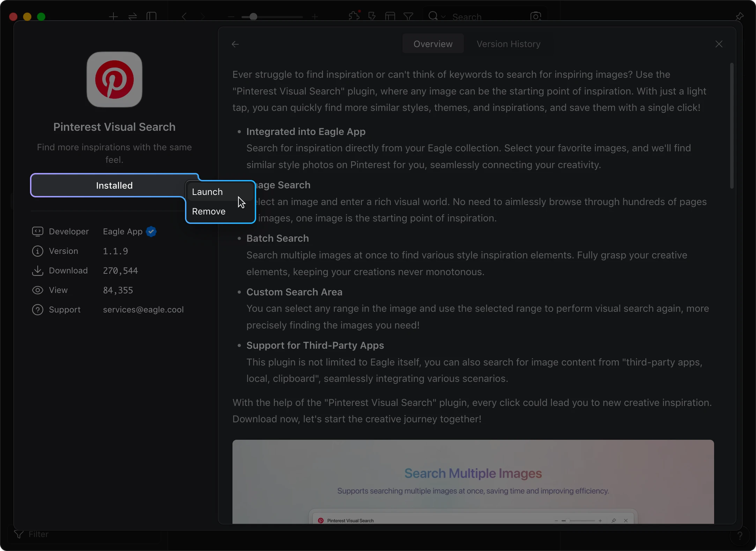Screen dimensions: 756x551
Task: Click the Search Multiple Images preview
Action: 473,481
